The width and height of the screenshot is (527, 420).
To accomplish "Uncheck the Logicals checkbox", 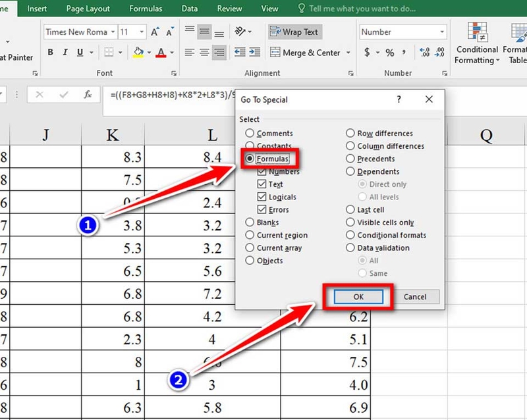I will pos(262,196).
